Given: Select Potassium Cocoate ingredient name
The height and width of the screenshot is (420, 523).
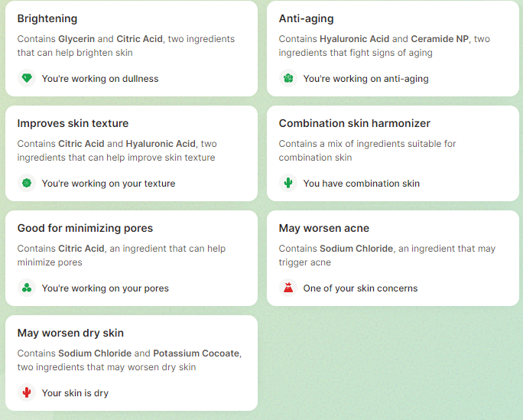Looking at the screenshot, I should click(196, 353).
